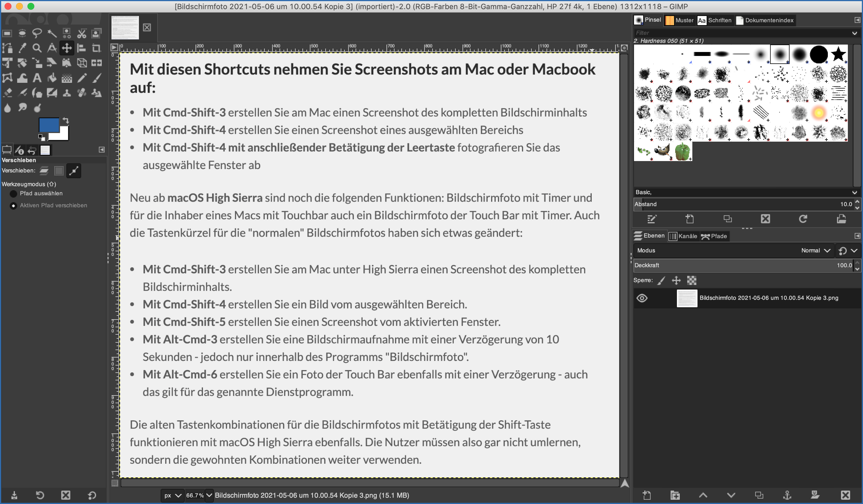This screenshot has height=504, width=863.
Task: Select 'Pfad auswählen' radio option
Action: click(13, 194)
